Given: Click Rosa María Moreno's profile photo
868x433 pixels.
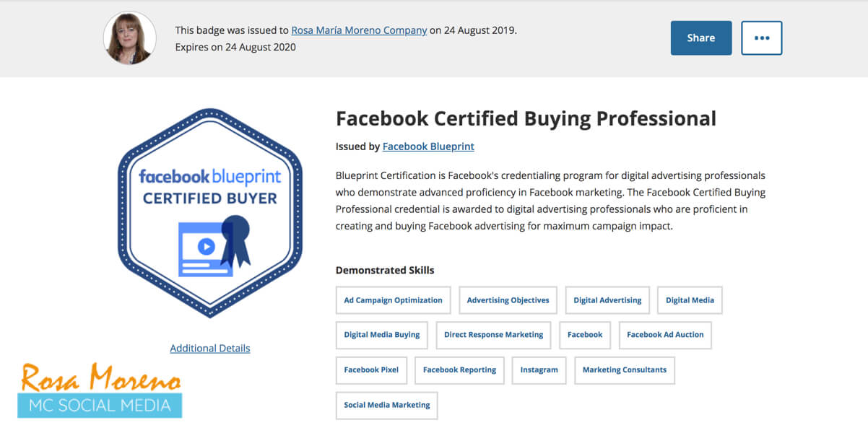Looking at the screenshot, I should click(129, 38).
